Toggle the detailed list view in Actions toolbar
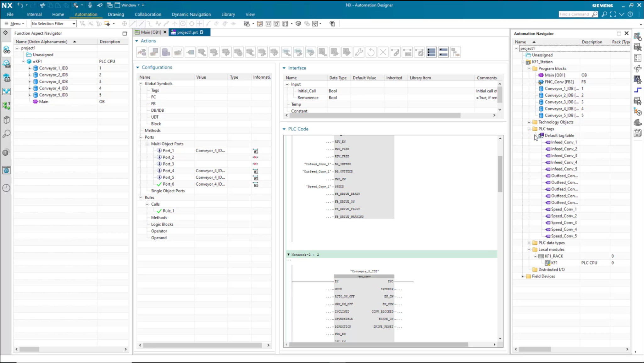 click(431, 52)
